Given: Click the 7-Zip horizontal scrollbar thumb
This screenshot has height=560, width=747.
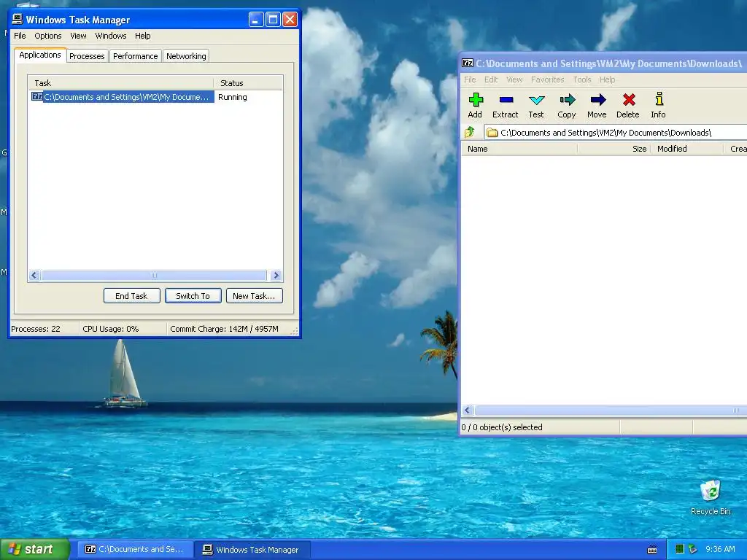Looking at the screenshot, I should tap(611, 411).
